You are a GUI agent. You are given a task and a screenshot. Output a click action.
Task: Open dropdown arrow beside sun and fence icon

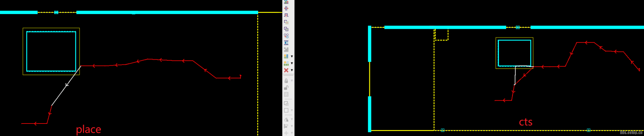click(x=292, y=63)
